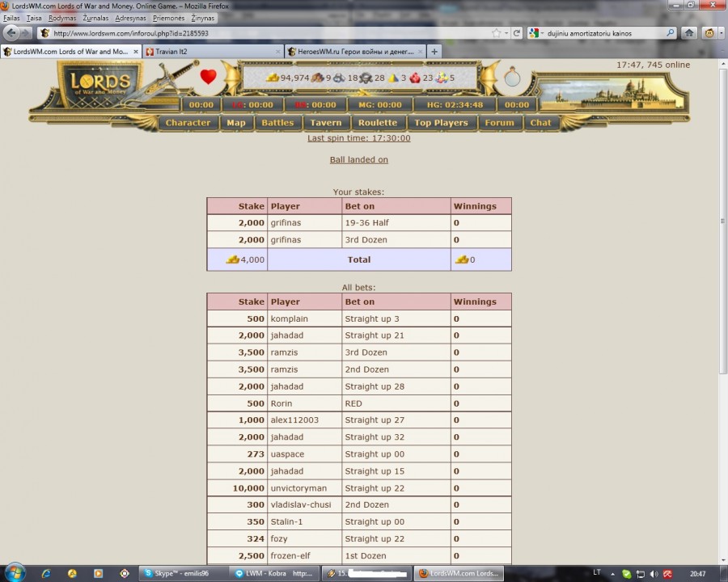This screenshot has height=582, width=728.
Task: Reload page using the refresh icon
Action: tap(516, 33)
